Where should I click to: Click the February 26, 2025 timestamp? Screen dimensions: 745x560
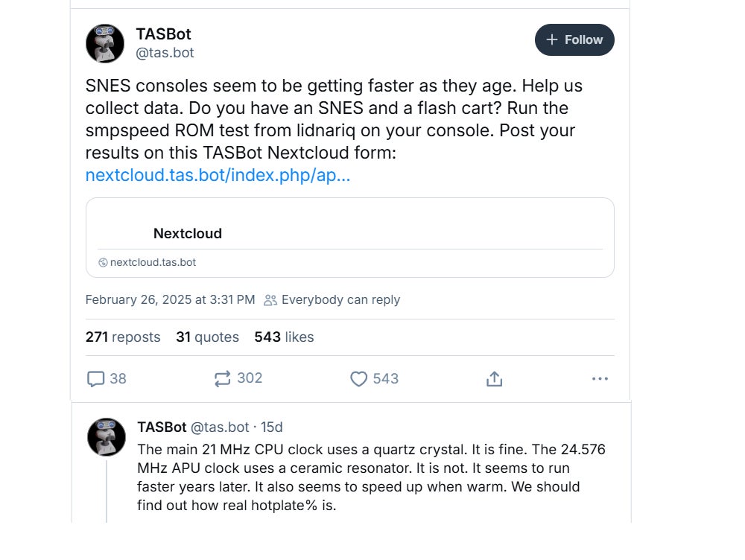[171, 299]
